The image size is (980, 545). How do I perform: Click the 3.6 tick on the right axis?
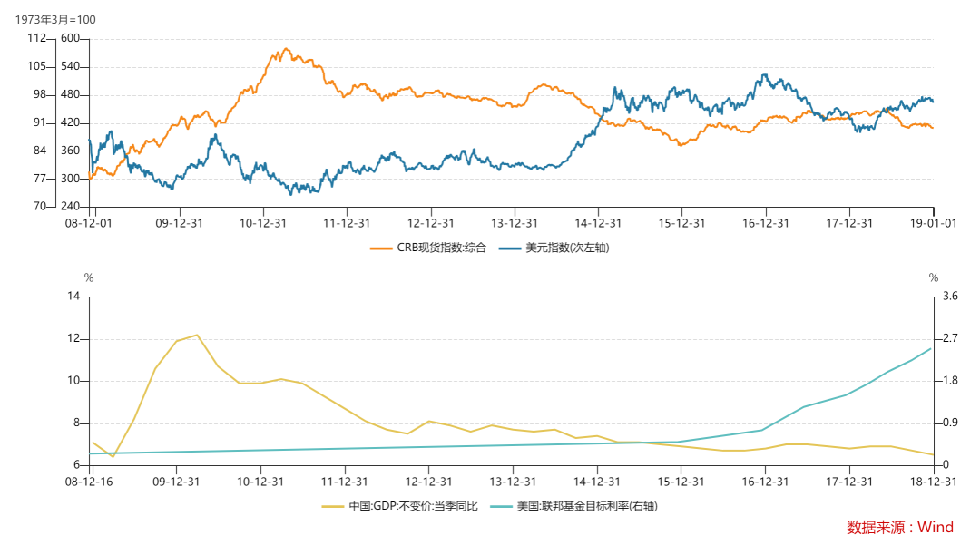point(951,297)
